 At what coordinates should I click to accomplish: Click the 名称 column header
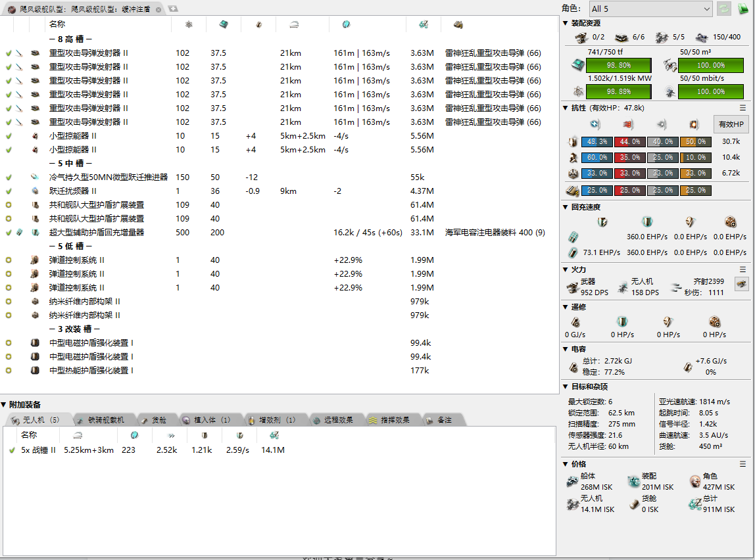[57, 24]
